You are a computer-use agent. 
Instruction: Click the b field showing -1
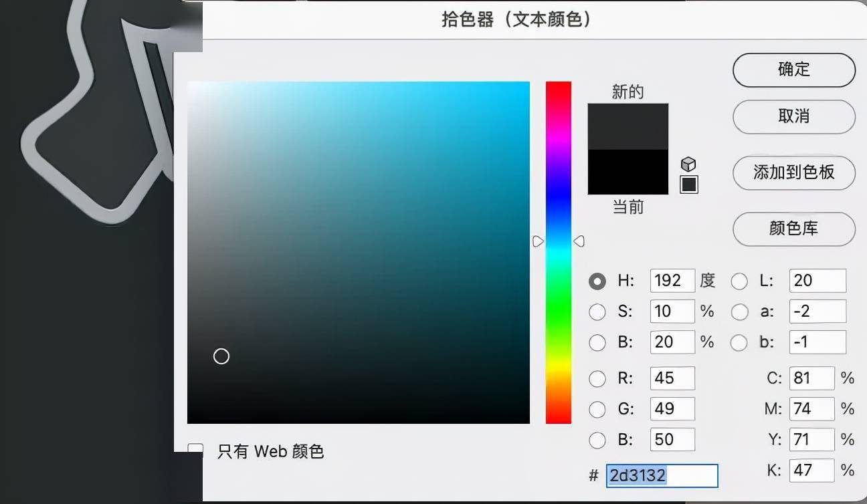817,342
